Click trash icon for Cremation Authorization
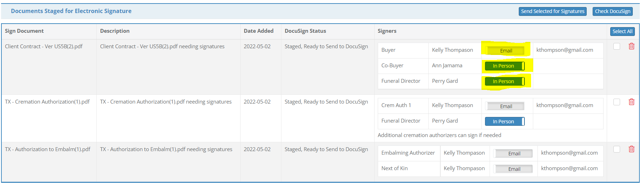Viewport: 644px width, 186px height. coord(631,102)
